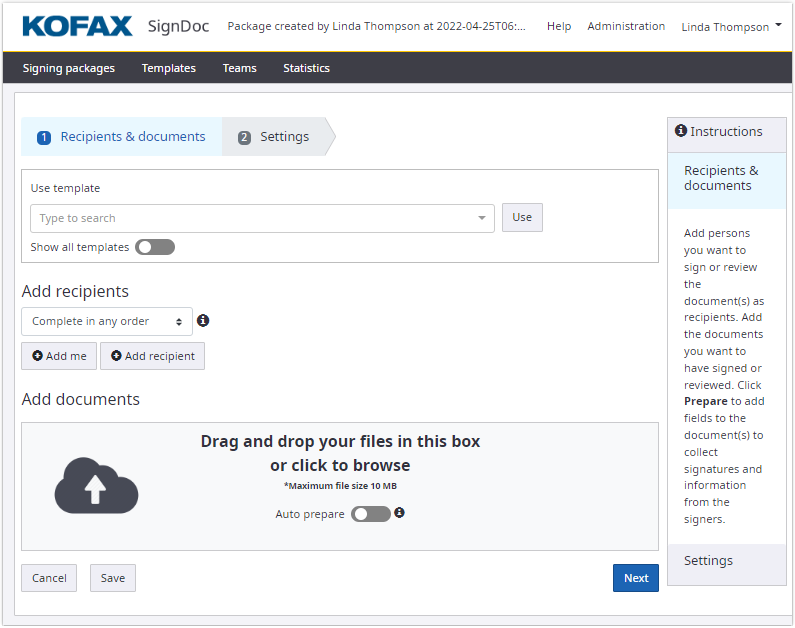The width and height of the screenshot is (795, 628).
Task: Open the Help link
Action: tap(559, 26)
